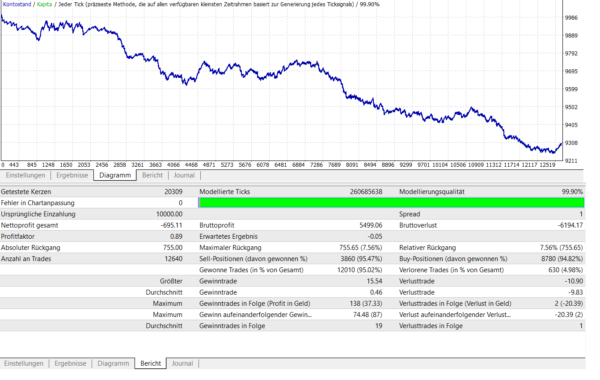
Task: Open the lower Diagramm tab
Action: coord(113,364)
